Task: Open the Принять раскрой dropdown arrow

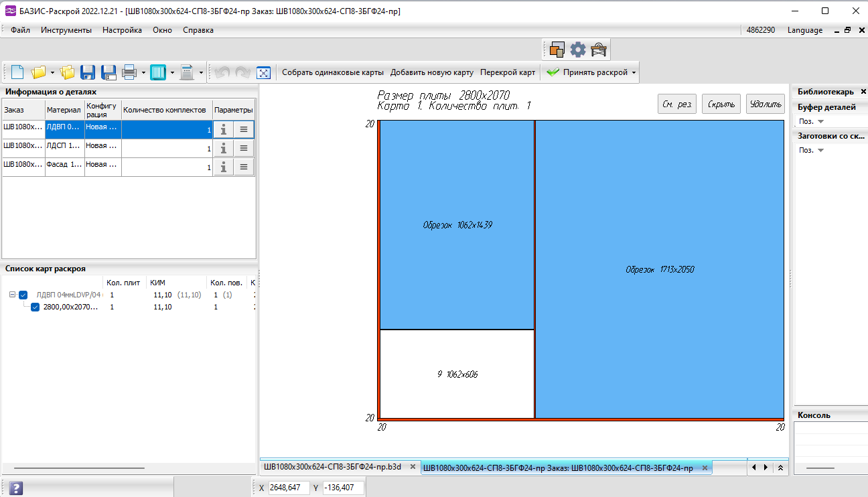Action: coord(634,72)
